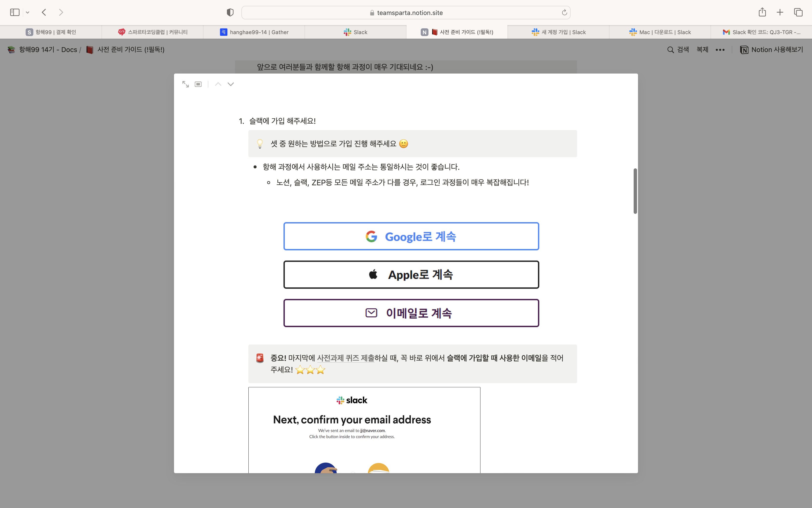Screen dimensions: 812x508
Task: Switch to Mac 다운로드 Slack tab
Action: tap(660, 32)
